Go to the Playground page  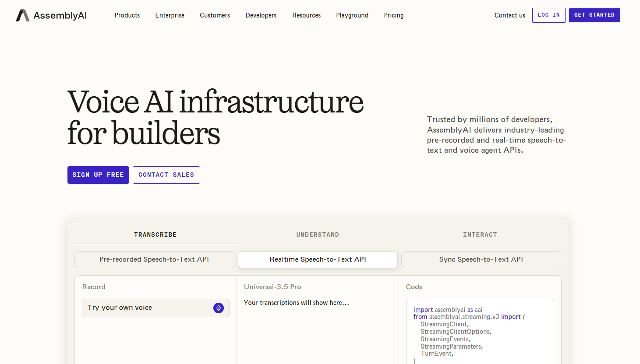(352, 15)
